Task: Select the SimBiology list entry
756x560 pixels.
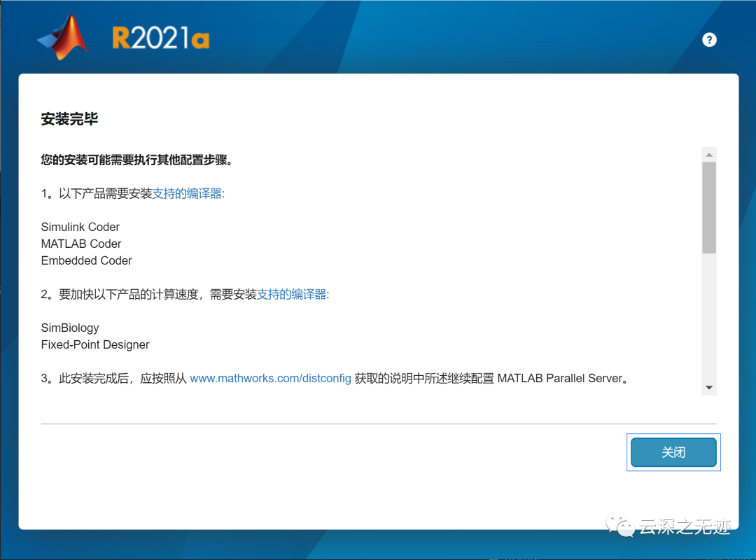Action: click(69, 328)
